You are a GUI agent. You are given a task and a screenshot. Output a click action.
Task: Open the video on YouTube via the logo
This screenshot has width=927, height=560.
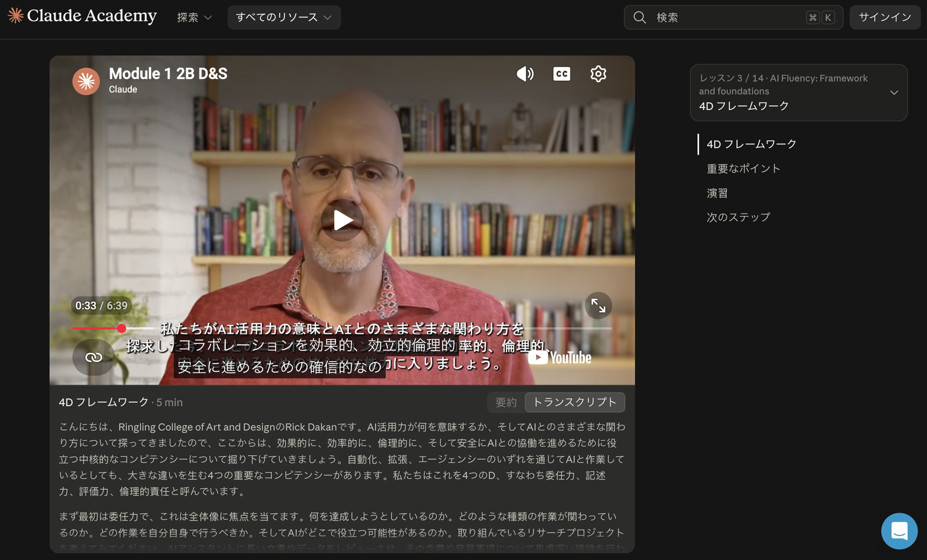560,358
